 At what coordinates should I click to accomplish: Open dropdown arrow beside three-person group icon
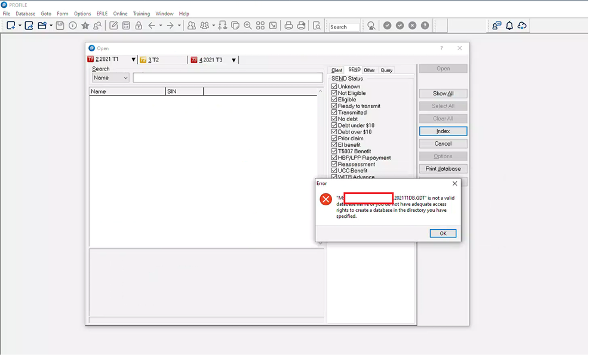point(213,26)
